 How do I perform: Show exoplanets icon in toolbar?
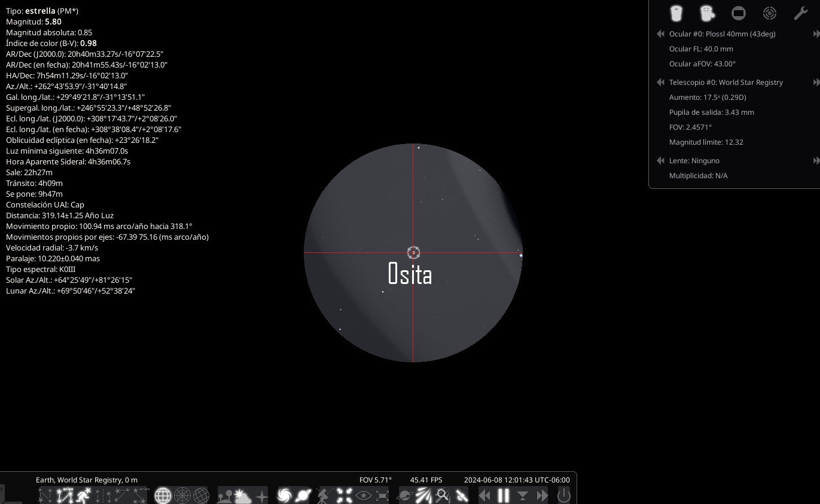click(x=405, y=495)
